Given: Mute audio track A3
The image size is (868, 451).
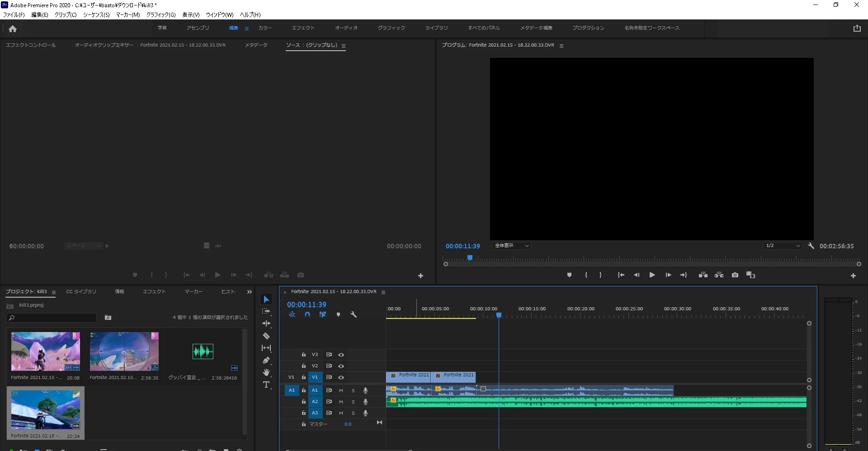Looking at the screenshot, I should coord(341,413).
